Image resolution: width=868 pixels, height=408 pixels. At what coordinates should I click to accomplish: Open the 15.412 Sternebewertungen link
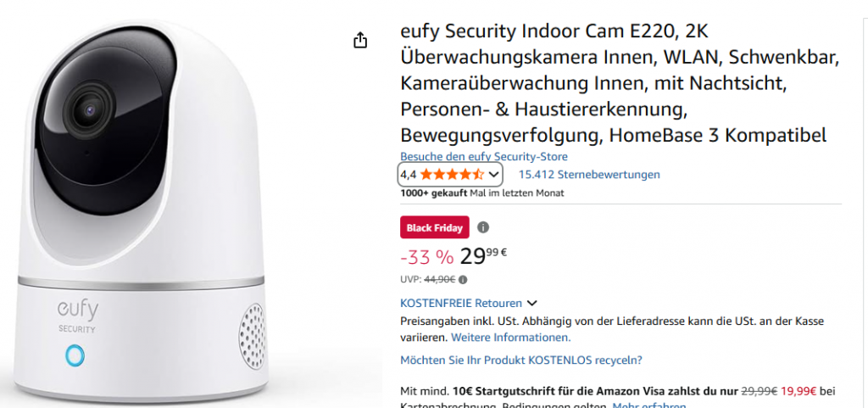pyautogui.click(x=589, y=175)
